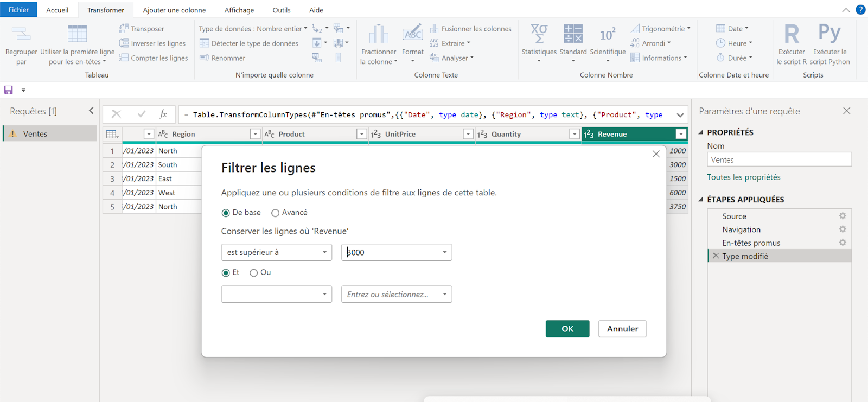The image size is (868, 402).
Task: Switch to the Accueil tab
Action: pyautogui.click(x=58, y=10)
